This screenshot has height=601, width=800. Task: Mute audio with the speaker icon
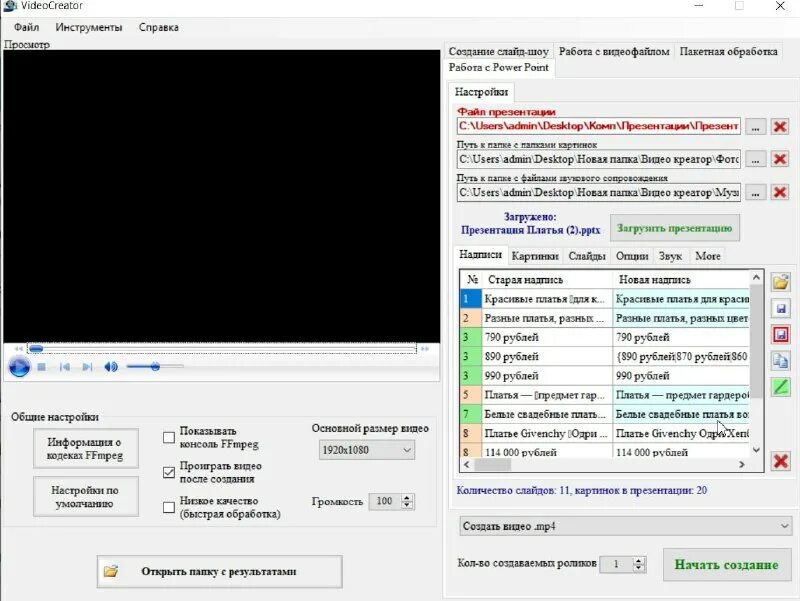pos(110,367)
